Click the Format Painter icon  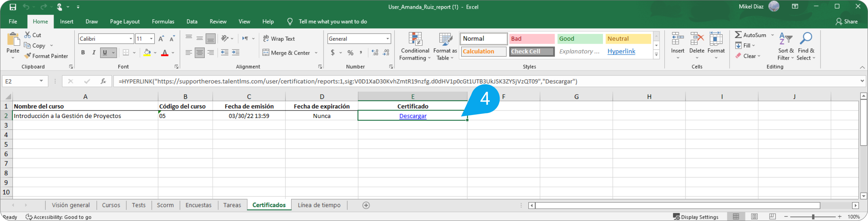click(28, 56)
